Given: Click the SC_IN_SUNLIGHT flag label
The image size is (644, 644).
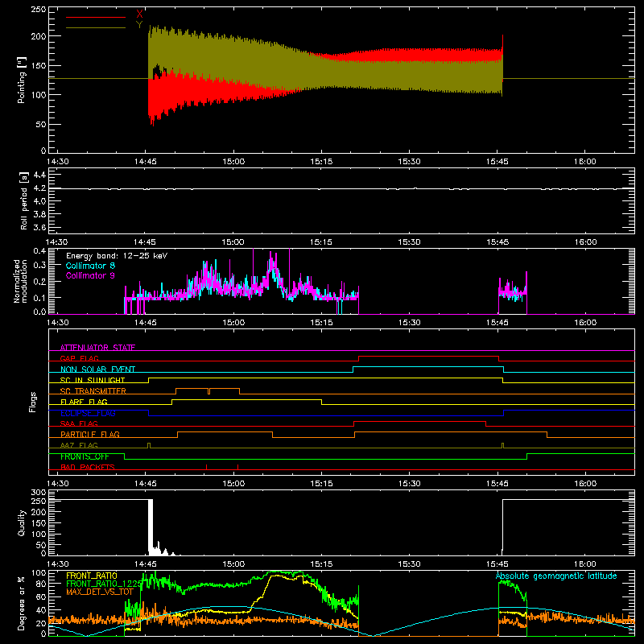Looking at the screenshot, I should [93, 380].
